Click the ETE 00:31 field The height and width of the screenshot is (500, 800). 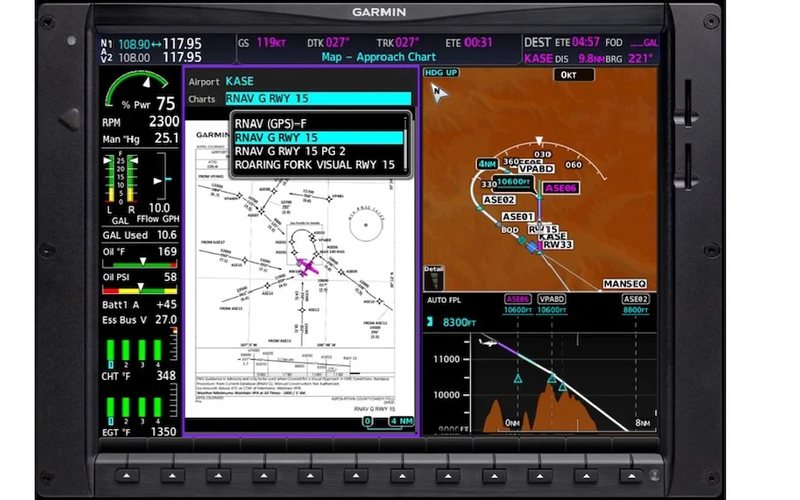point(469,42)
